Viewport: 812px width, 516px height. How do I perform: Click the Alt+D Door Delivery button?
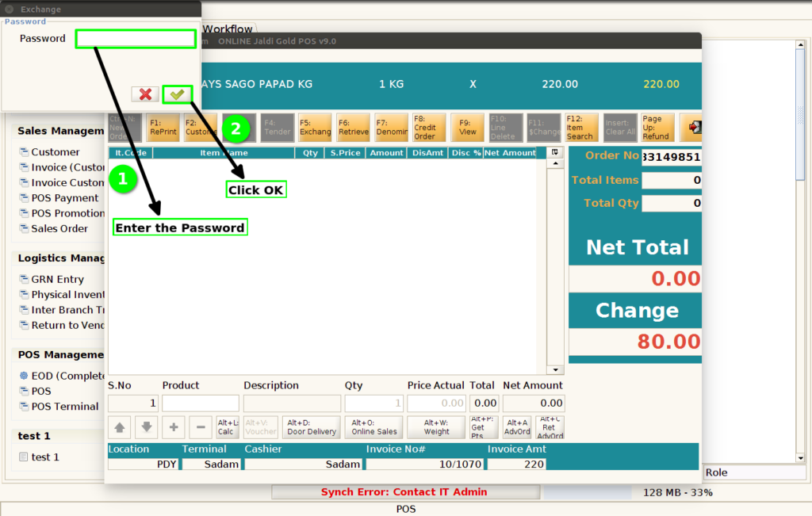312,427
